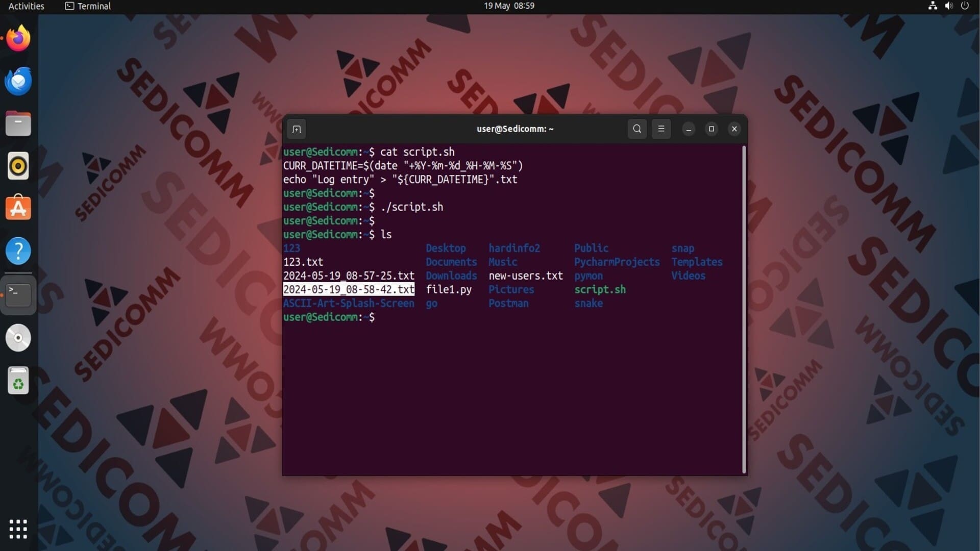This screenshot has height=551, width=980.
Task: Open the Trash from the dock
Action: (18, 381)
